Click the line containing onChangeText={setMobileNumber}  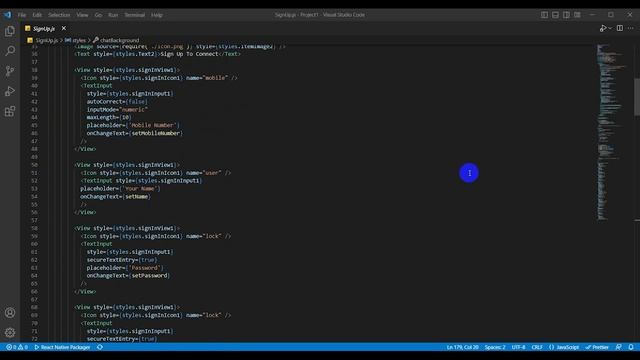134,133
